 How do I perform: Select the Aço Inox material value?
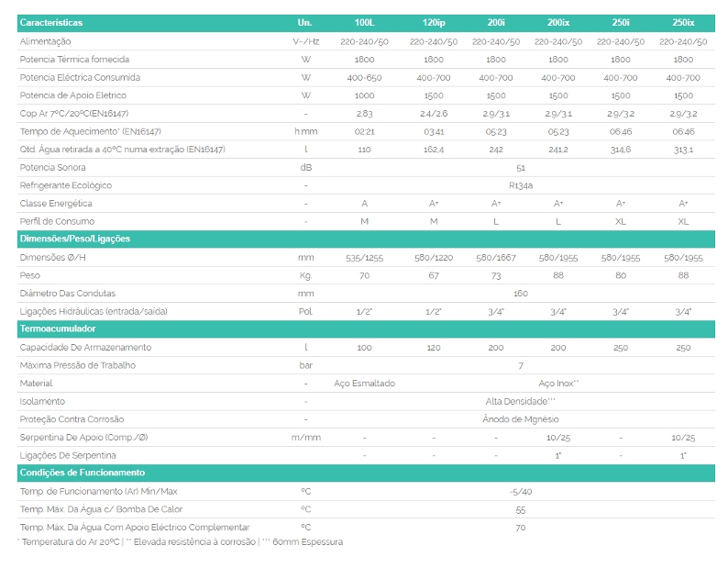click(558, 384)
